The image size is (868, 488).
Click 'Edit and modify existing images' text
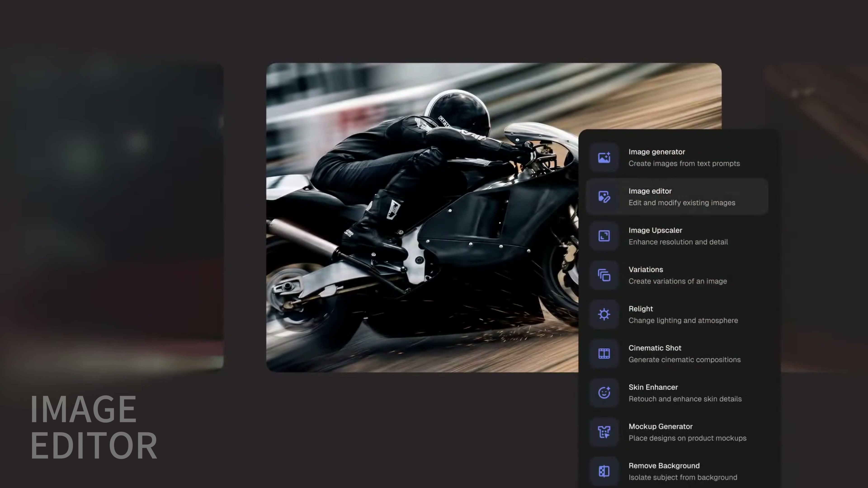coord(682,203)
